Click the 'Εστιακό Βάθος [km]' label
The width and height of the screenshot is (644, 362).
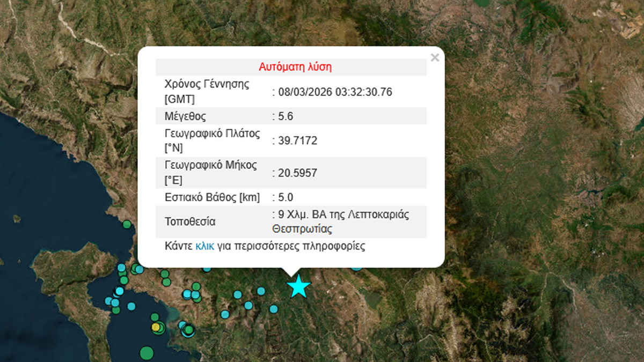(212, 197)
